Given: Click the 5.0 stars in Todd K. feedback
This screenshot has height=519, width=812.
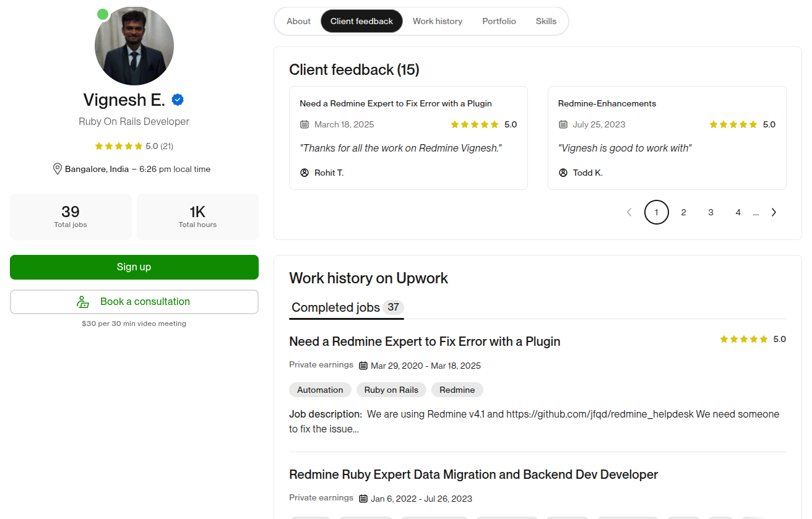Looking at the screenshot, I should [733, 124].
